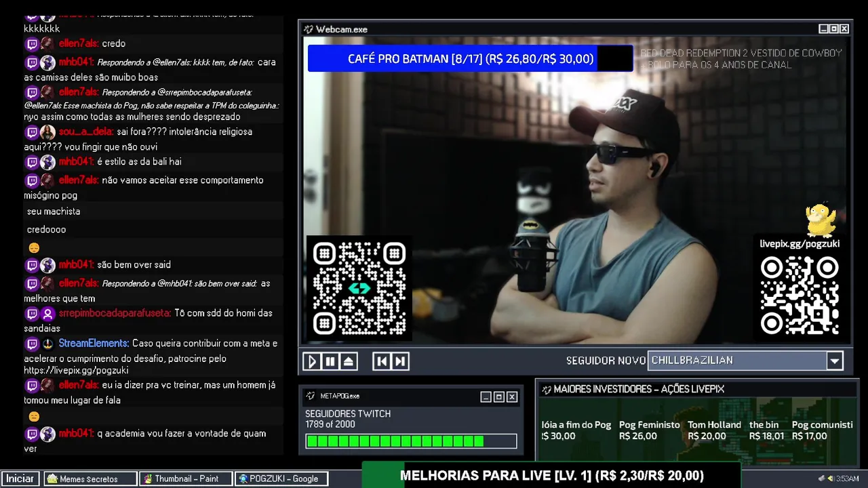Click sou_a_dela username in chat

pyautogui.click(x=85, y=131)
